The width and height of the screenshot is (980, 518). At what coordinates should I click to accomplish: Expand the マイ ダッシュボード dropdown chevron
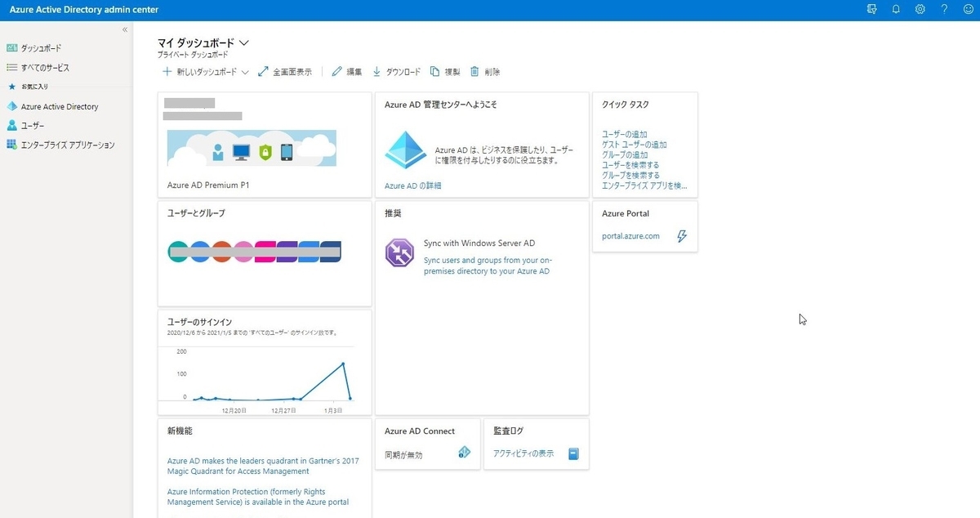[243, 42]
